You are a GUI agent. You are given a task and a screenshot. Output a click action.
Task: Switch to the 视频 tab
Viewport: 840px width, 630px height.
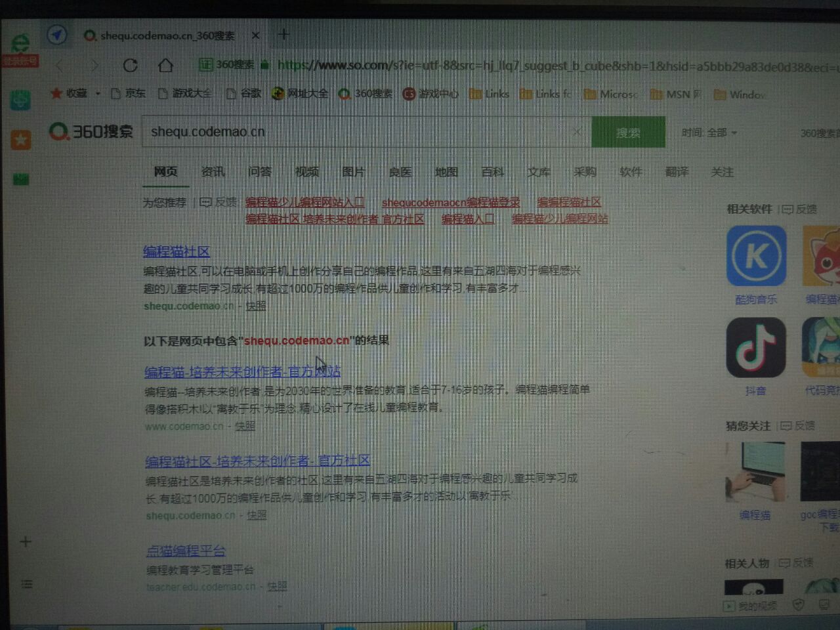point(306,172)
